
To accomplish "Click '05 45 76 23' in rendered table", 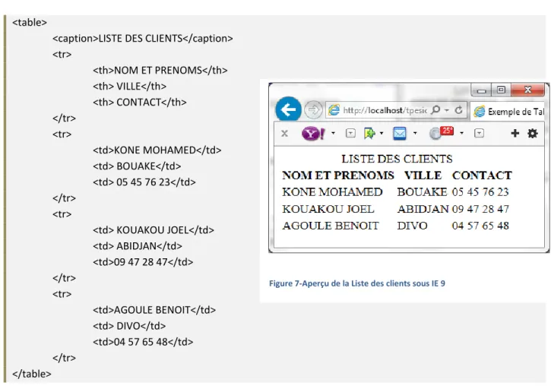I will tap(480, 192).
